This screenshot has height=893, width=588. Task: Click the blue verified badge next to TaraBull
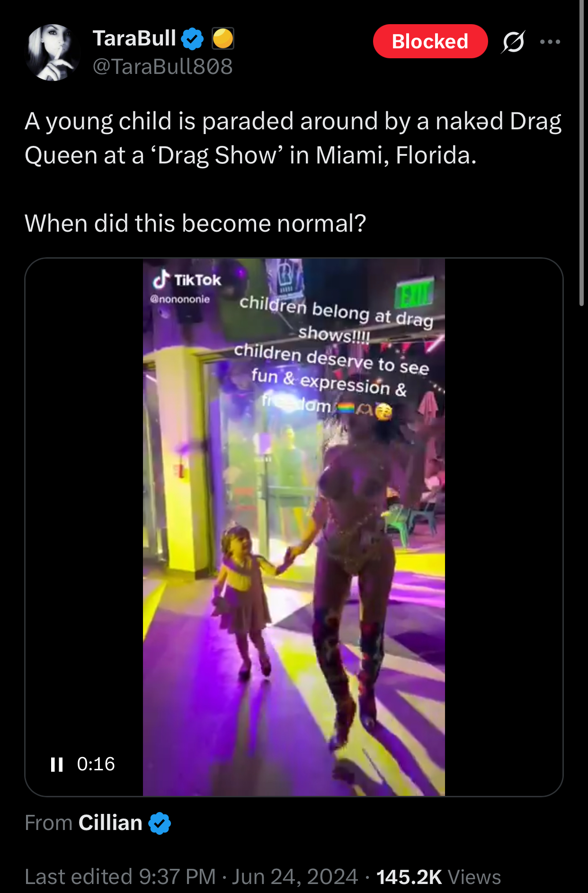tap(193, 39)
